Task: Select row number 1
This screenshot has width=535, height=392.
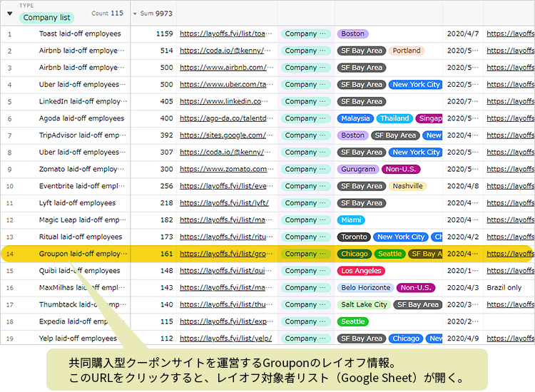Action: click(x=9, y=34)
